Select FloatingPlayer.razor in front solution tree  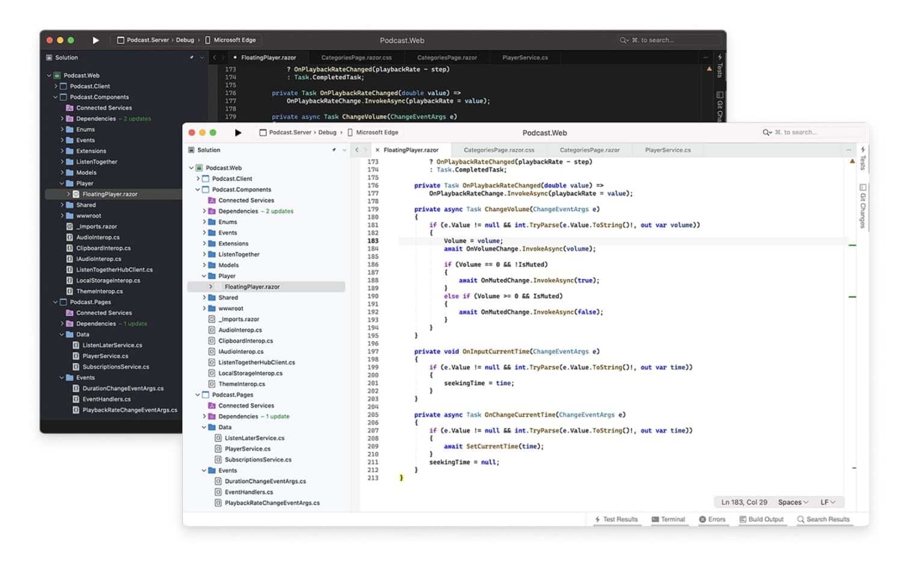[x=252, y=287]
